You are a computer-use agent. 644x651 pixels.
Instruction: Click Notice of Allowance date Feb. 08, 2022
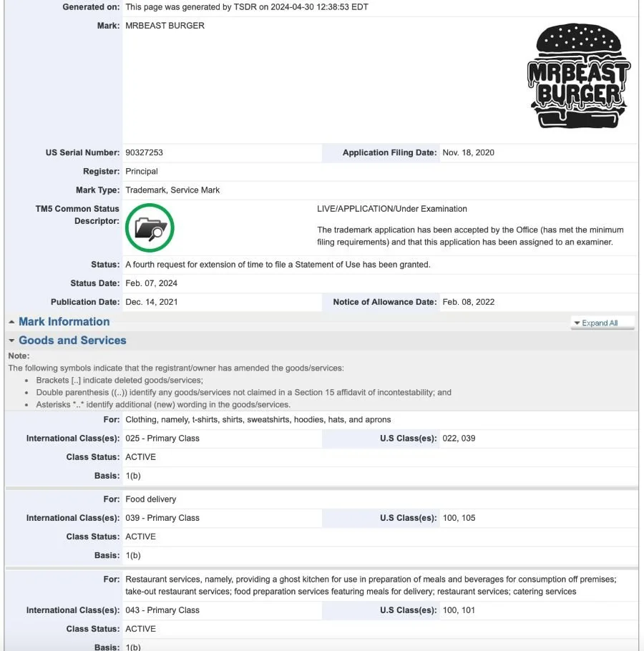(469, 302)
